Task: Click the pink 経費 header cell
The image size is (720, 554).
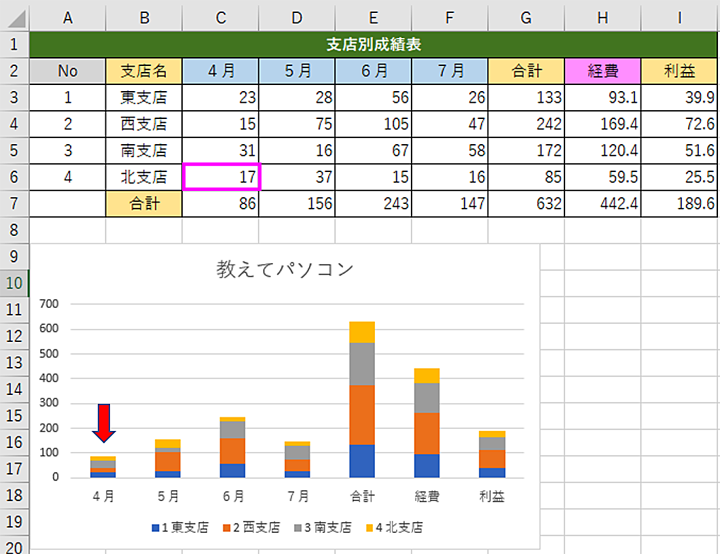Action: click(x=603, y=71)
